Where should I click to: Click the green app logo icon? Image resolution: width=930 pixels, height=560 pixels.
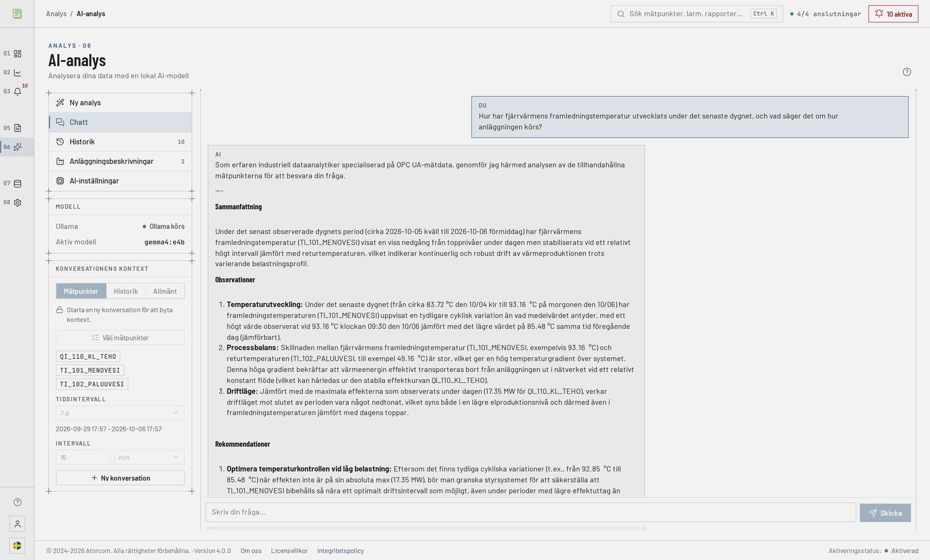coord(17,14)
